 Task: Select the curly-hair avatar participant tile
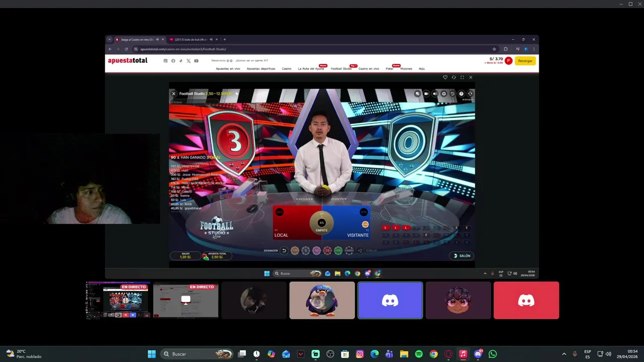coord(458,300)
